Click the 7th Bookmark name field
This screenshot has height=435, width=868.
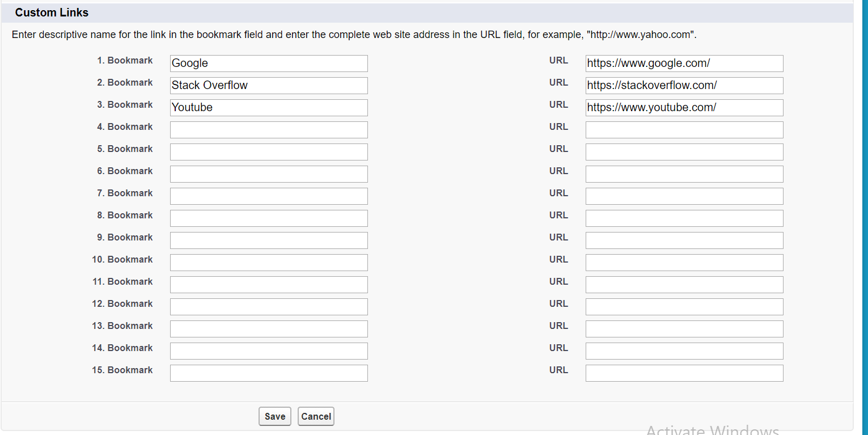click(269, 196)
